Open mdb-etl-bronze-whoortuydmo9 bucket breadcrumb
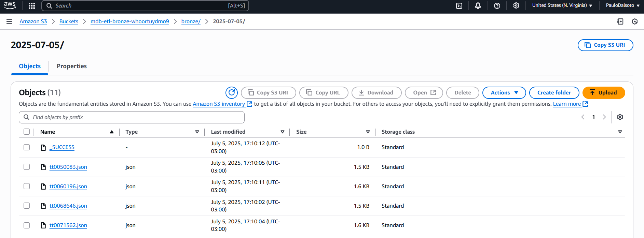The image size is (644, 238). [130, 21]
